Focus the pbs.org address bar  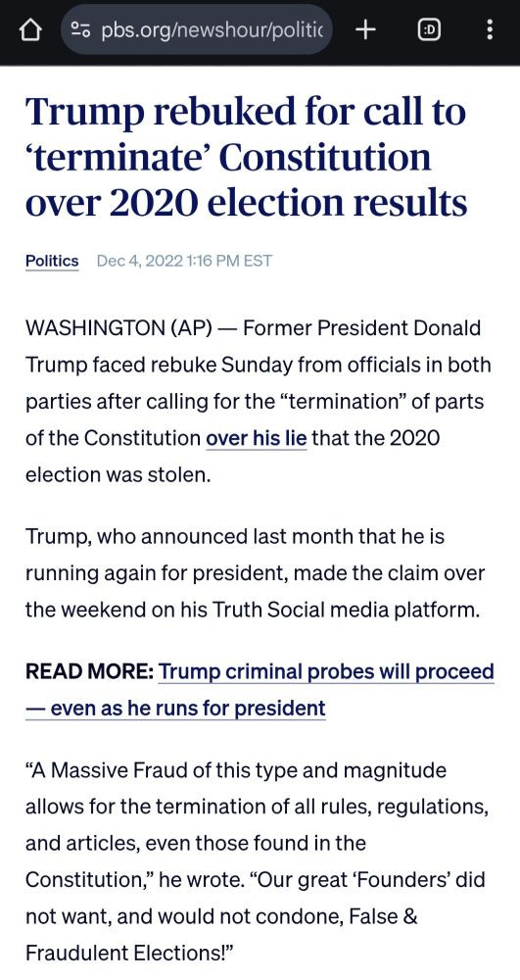click(197, 29)
